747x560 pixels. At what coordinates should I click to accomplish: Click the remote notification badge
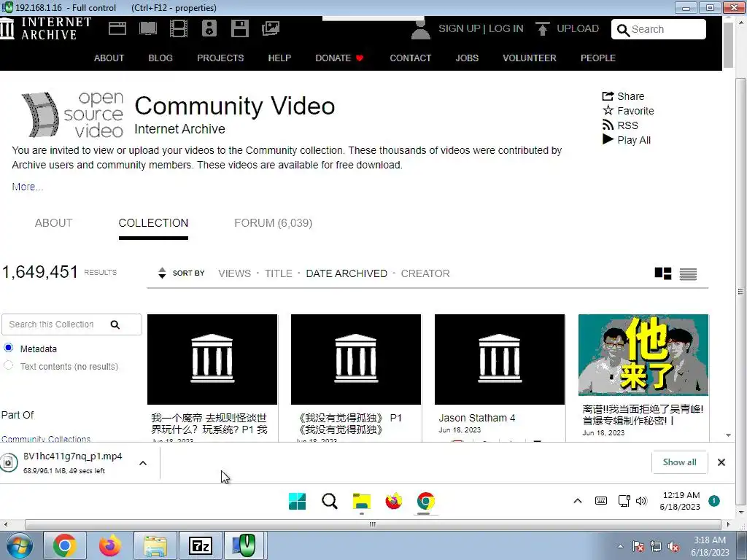713,501
